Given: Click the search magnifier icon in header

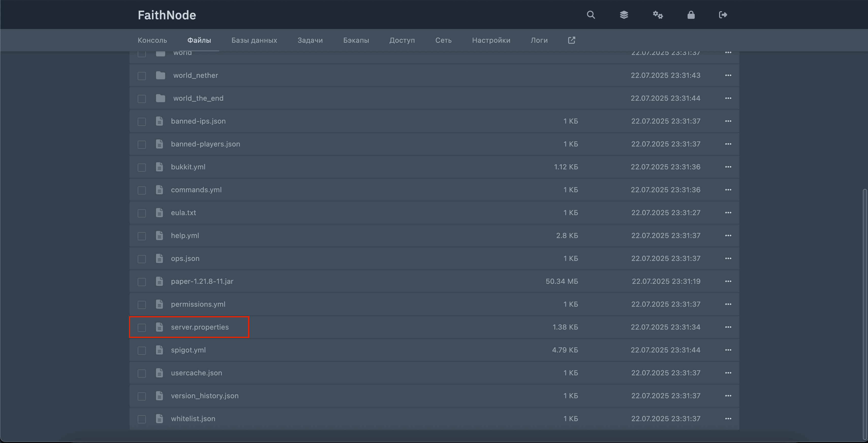Looking at the screenshot, I should [591, 15].
